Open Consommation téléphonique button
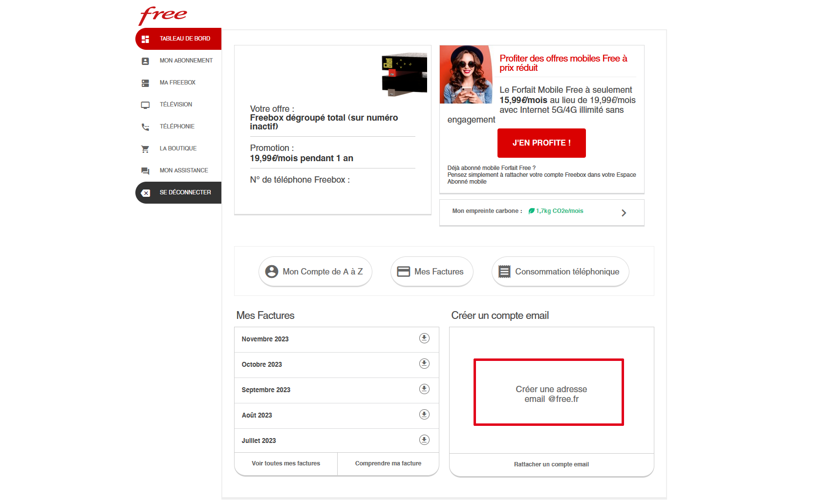 pos(560,272)
